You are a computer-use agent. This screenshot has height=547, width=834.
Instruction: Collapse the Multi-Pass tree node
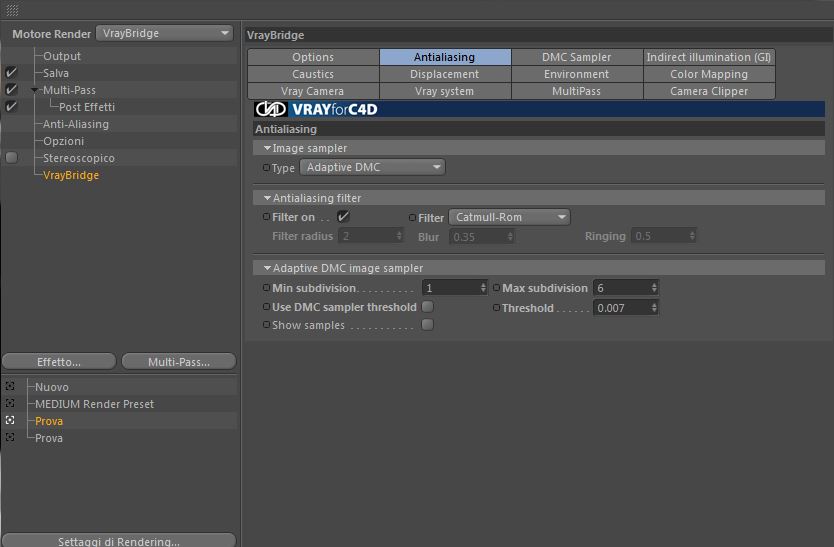pyautogui.click(x=35, y=90)
